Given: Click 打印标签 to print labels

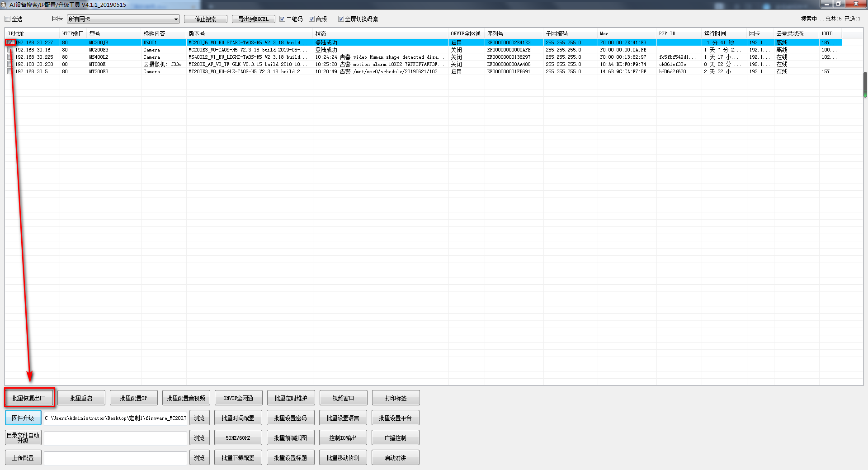Looking at the screenshot, I should click(396, 398).
